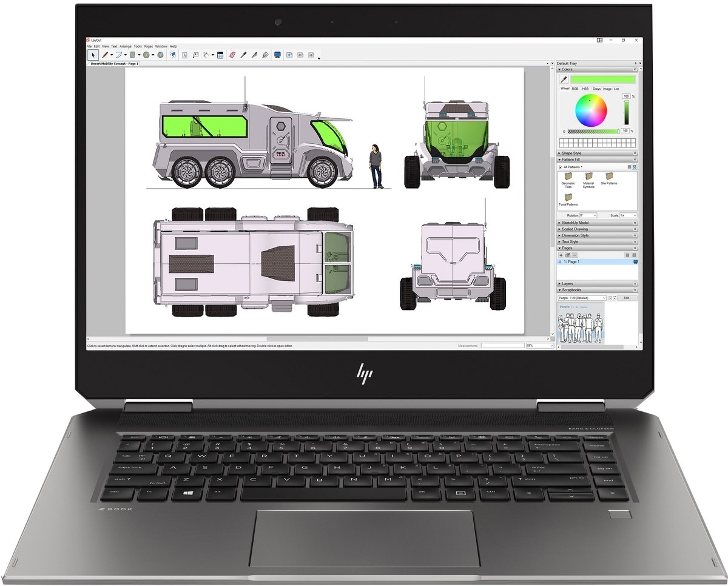Click the Start Presentation monitor icon
Image resolution: width=728 pixels, height=586 pixels.
[x=277, y=55]
